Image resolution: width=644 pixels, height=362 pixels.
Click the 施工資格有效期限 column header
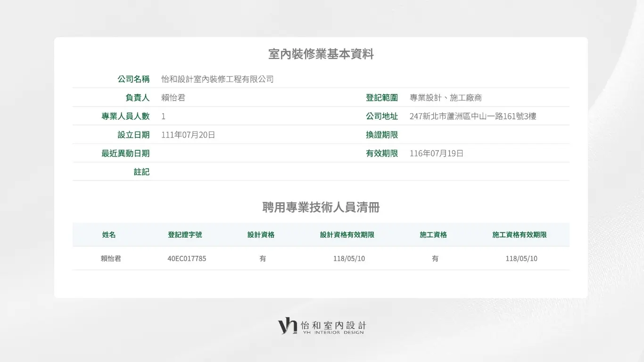coord(520,235)
